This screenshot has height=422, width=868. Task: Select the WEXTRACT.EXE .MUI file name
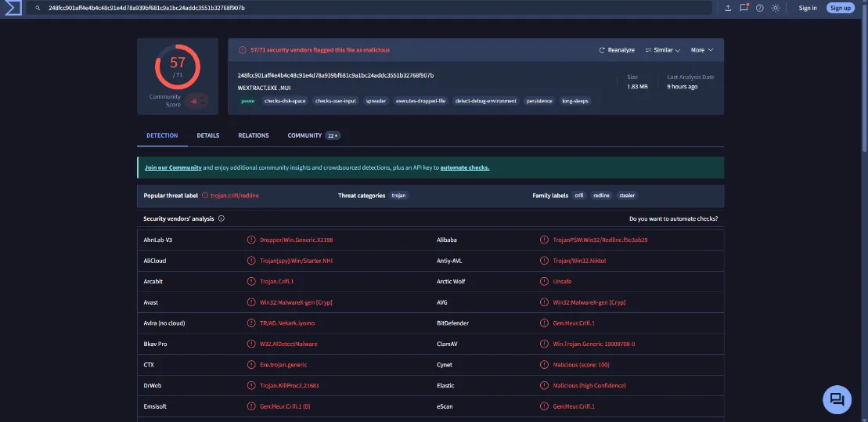click(x=264, y=88)
